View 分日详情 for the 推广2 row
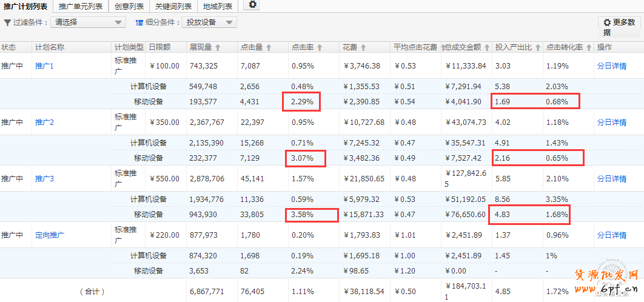Image resolution: width=644 pixels, height=302 pixels. pyautogui.click(x=611, y=122)
